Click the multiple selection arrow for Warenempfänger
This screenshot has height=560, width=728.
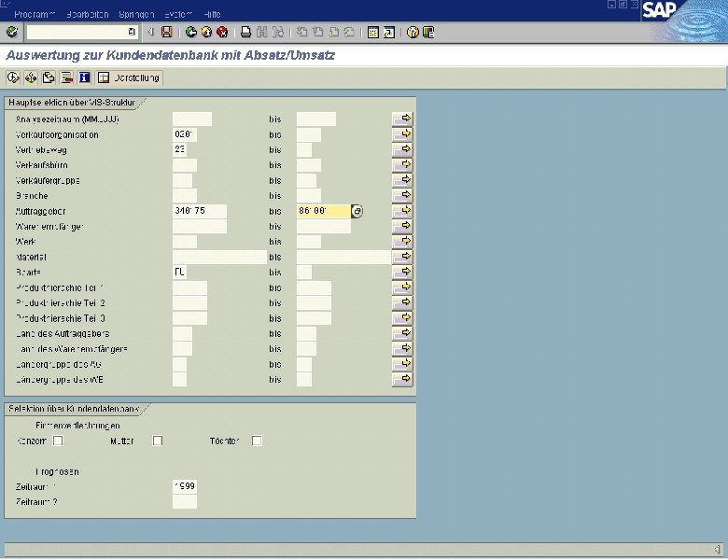point(402,226)
